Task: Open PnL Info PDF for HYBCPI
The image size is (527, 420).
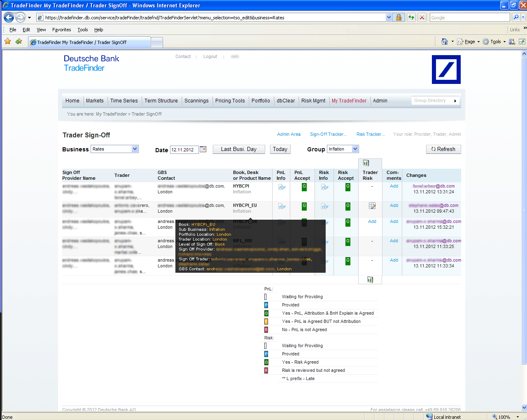Action: pyautogui.click(x=282, y=187)
